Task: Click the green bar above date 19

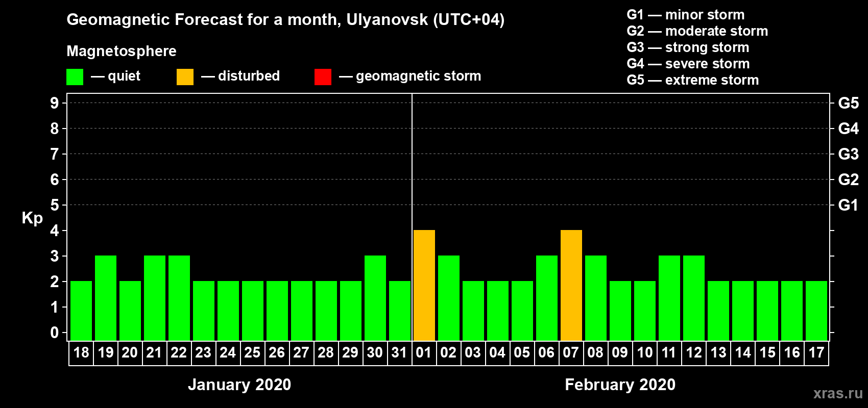Action: point(106,298)
